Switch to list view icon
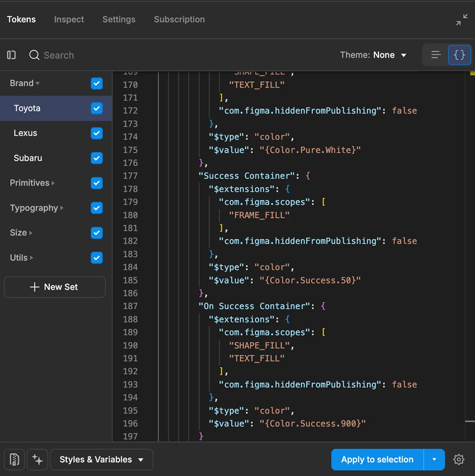475x476 pixels. point(436,55)
